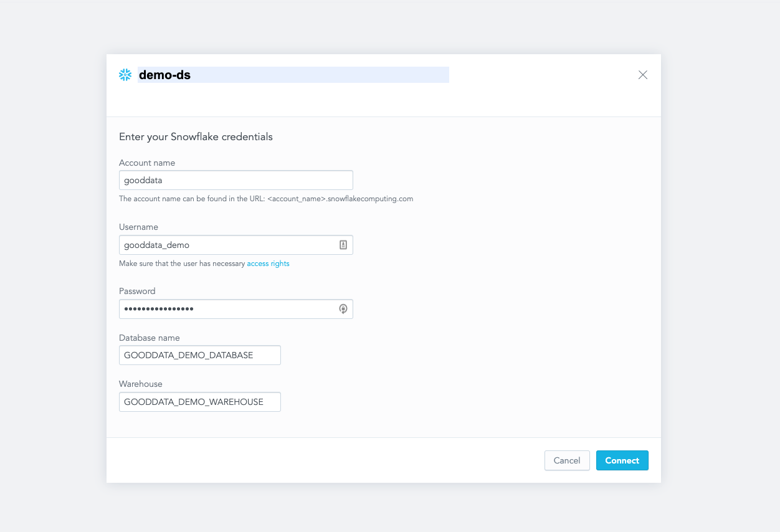Click the contact card icon in Username field
780x532 pixels.
tap(343, 245)
